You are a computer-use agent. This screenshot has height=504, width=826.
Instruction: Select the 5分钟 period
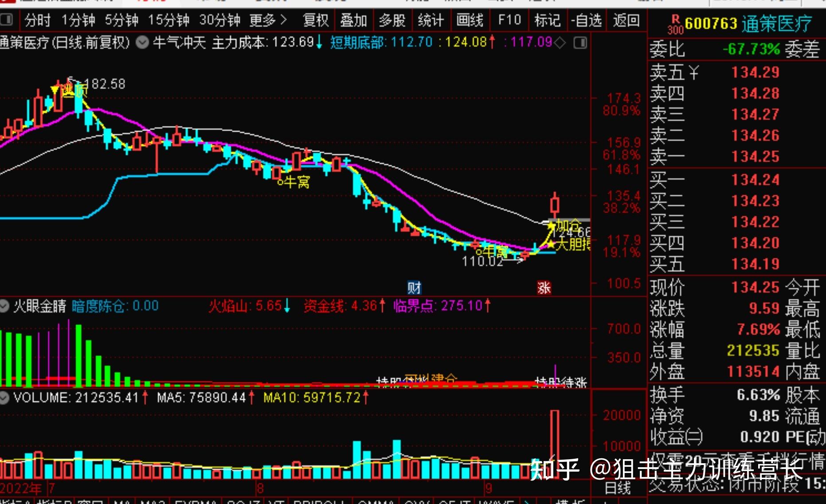(x=121, y=20)
